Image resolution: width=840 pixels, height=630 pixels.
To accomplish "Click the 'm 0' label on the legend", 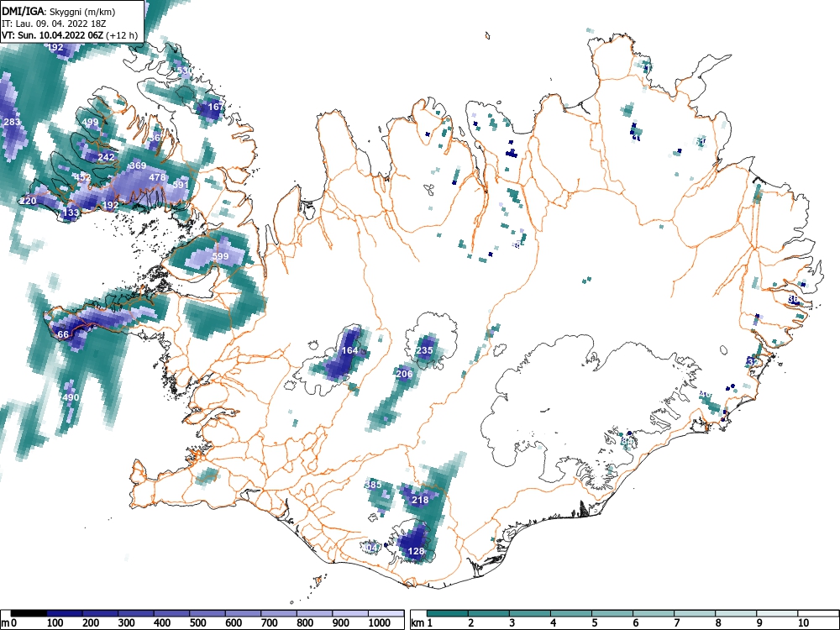I will [x=9, y=623].
